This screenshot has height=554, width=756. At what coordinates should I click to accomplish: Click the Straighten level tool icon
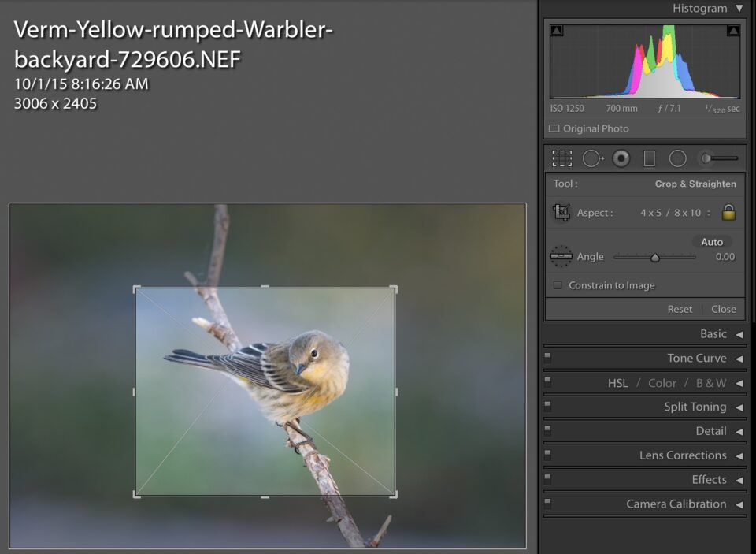coord(561,256)
